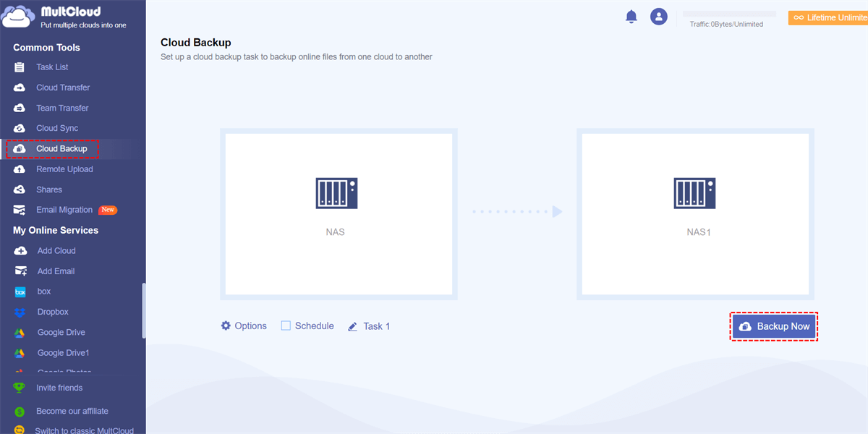This screenshot has height=434, width=868.
Task: Click Invite friends link
Action: click(x=59, y=388)
